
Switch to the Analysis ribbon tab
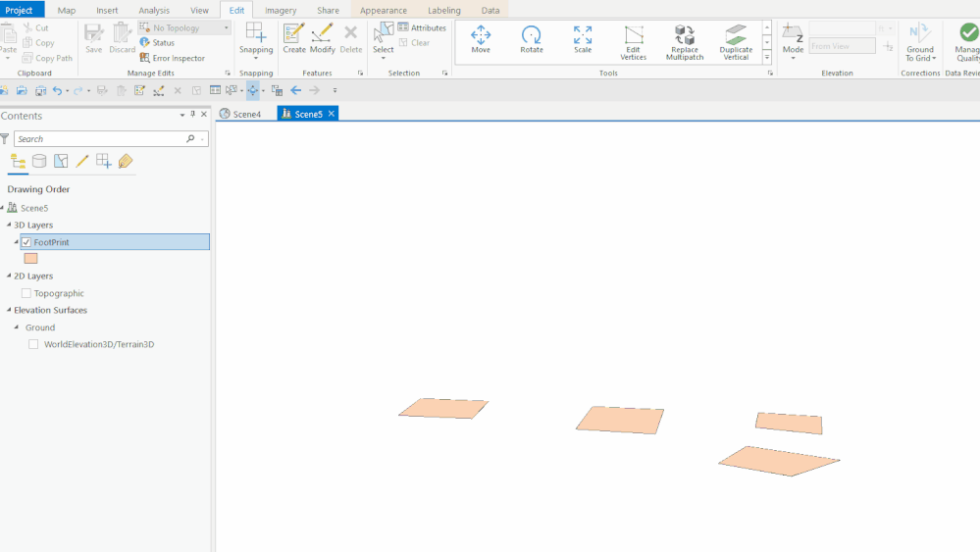point(154,10)
